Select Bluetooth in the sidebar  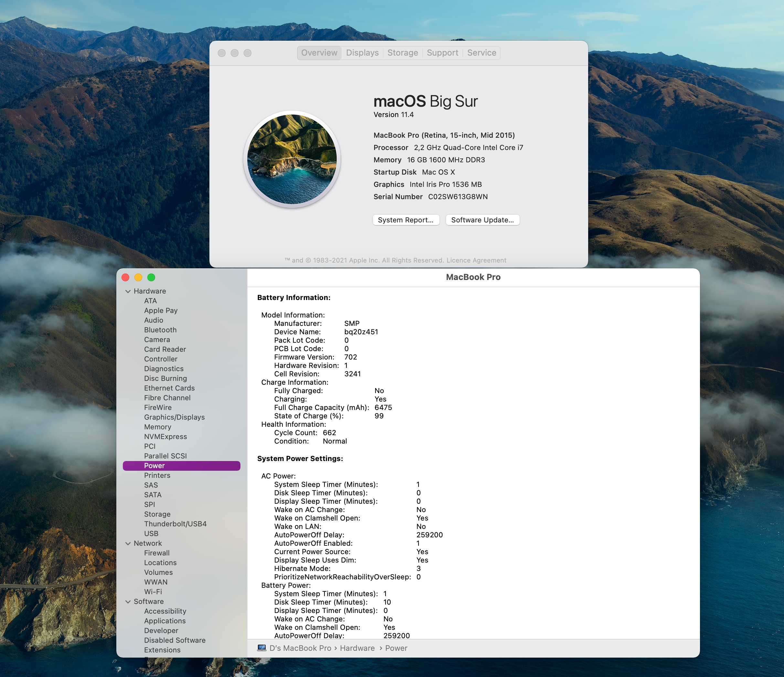160,330
